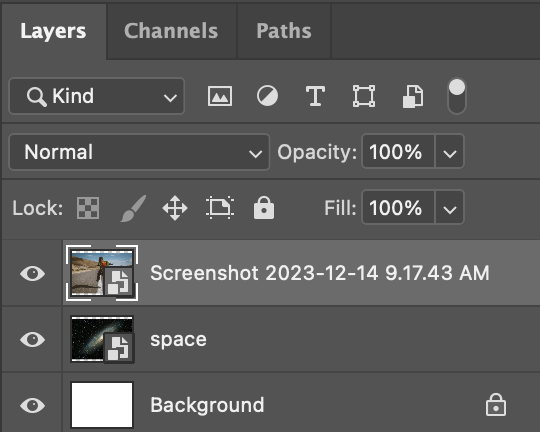Open Normal blend mode dropdown
Viewport: 540px width, 432px height.
click(139, 152)
